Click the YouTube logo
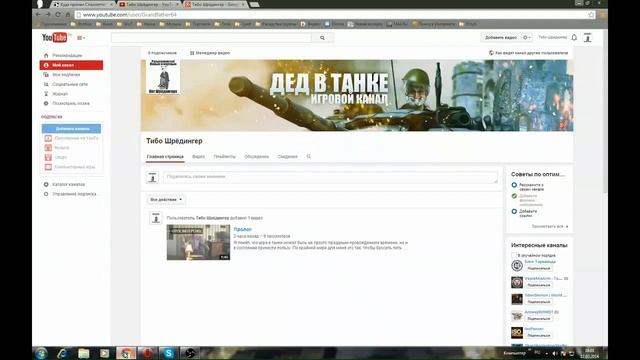The image size is (640, 360). click(x=54, y=38)
